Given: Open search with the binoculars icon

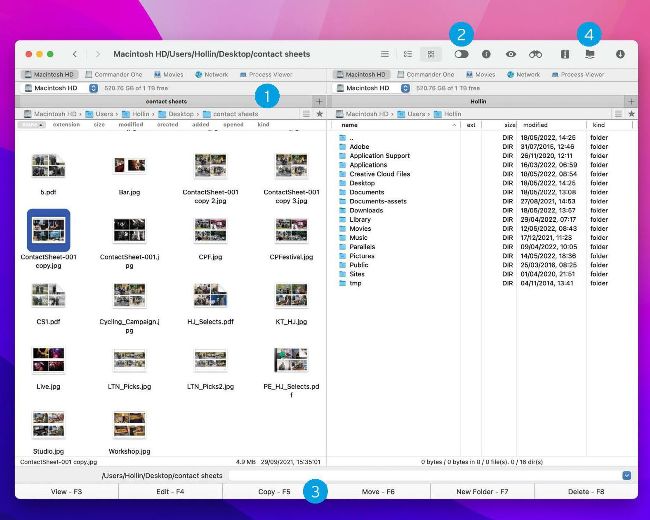Looking at the screenshot, I should click(536, 54).
